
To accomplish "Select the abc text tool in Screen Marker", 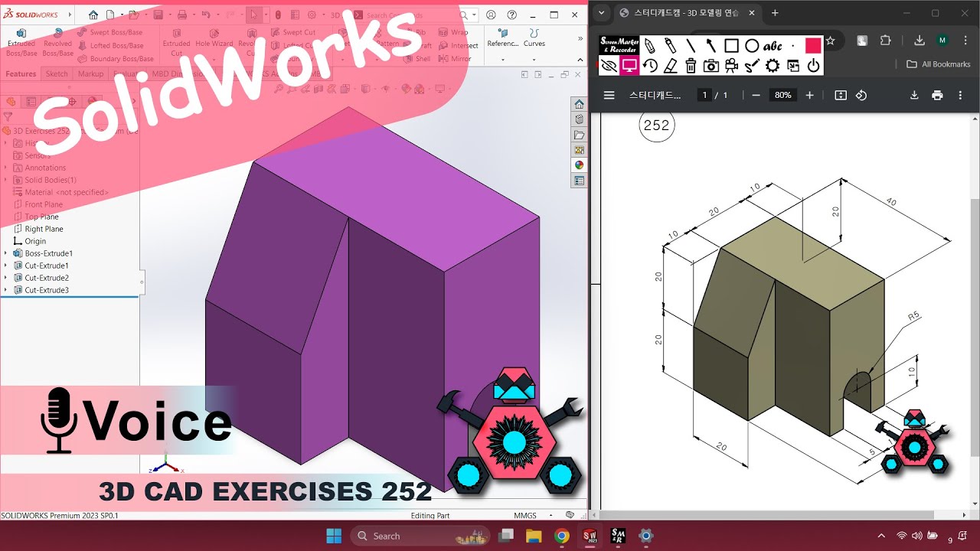I will coord(773,45).
